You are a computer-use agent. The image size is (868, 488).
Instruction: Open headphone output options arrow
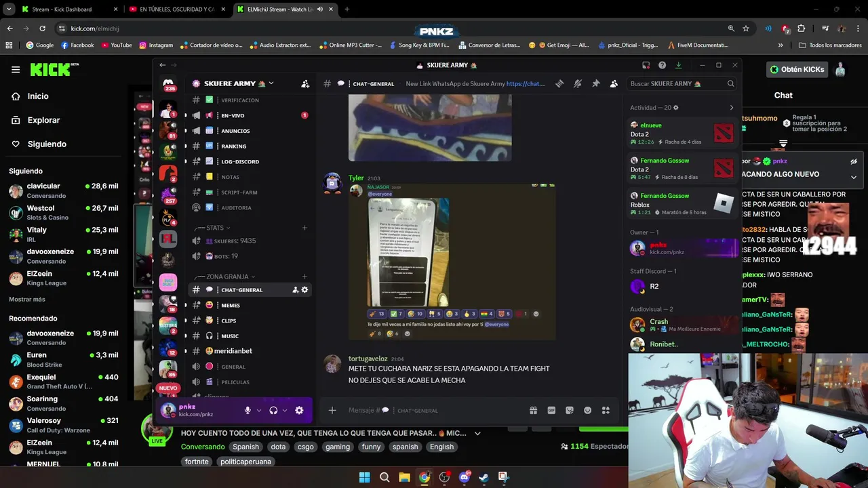[284, 410]
